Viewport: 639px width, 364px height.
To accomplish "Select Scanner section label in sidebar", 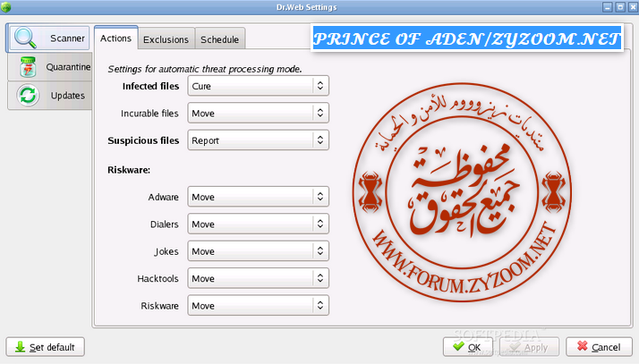I will (x=67, y=38).
